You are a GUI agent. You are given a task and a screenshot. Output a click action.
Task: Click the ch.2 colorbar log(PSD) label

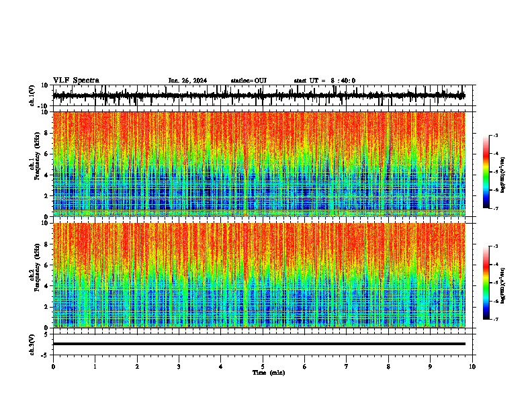503,285
